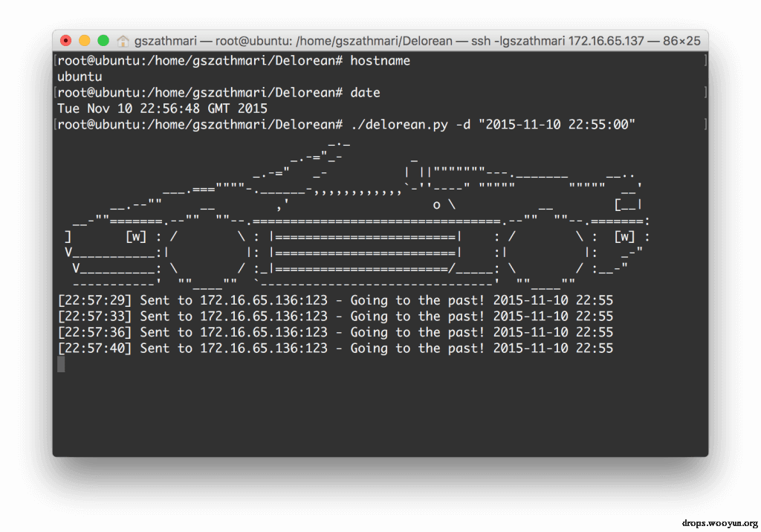This screenshot has height=532, width=761.
Task: Click the window title text showing ssh session
Action: tap(417, 42)
